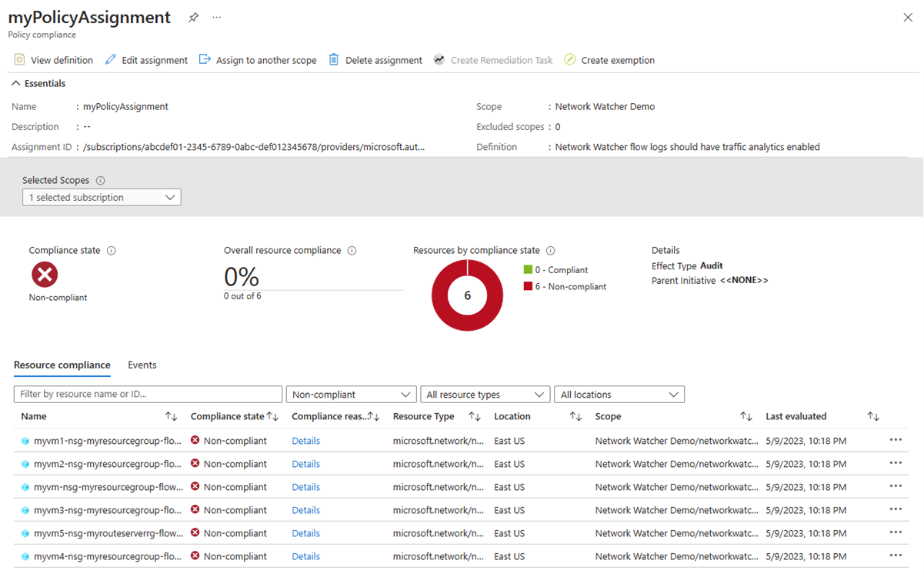924x577 pixels.
Task: Open the Selected Scopes subscription dropdown
Action: 102,198
